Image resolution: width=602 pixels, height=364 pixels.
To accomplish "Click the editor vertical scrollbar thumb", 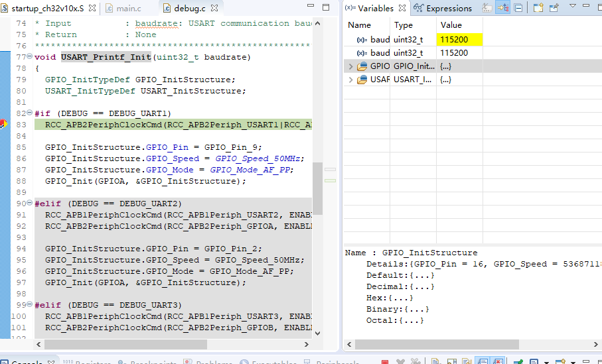I will click(317, 188).
